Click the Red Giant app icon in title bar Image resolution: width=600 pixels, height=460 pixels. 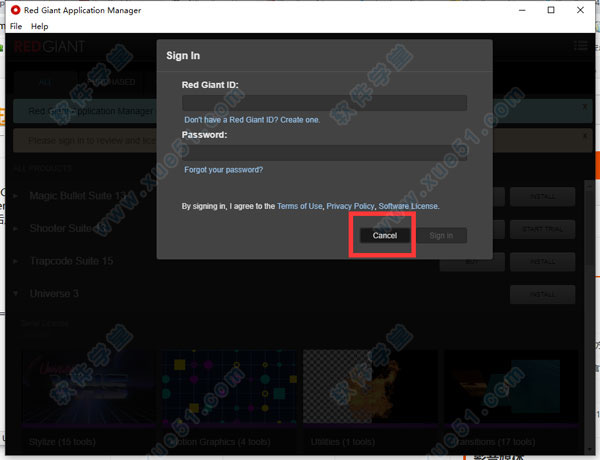[15, 10]
